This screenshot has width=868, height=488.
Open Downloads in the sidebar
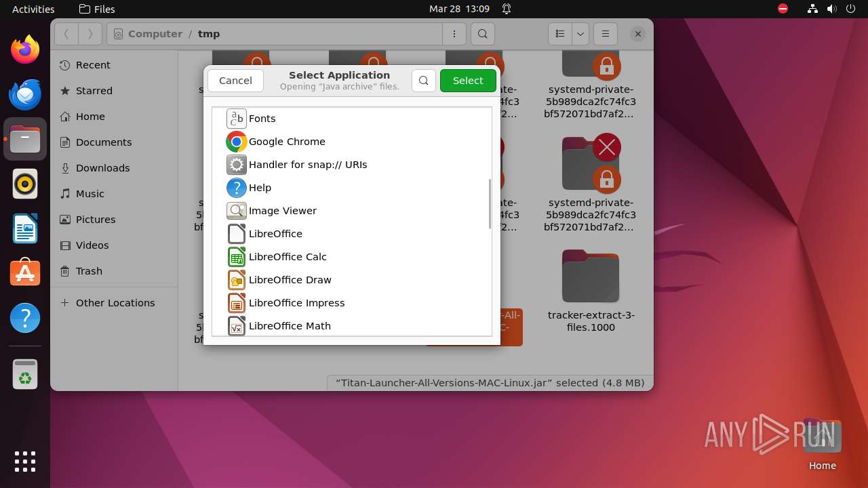coord(114,168)
